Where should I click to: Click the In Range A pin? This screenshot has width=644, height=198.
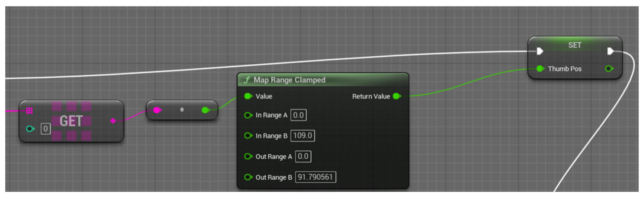point(248,115)
